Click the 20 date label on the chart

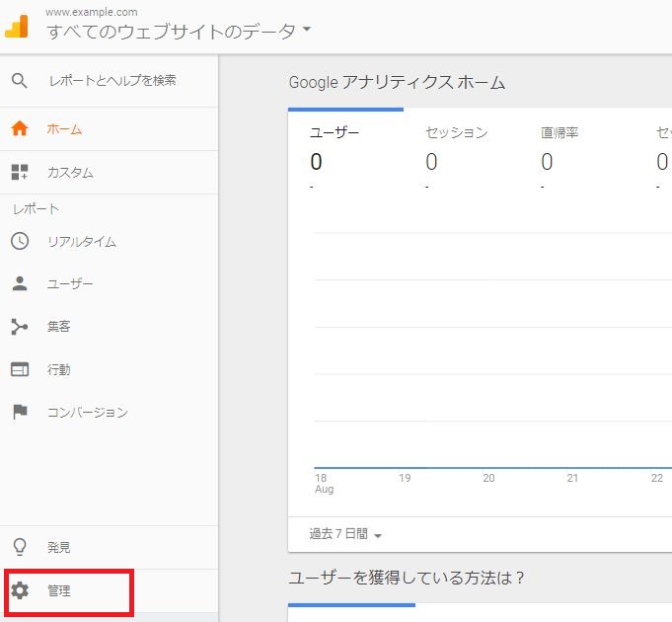point(488,478)
